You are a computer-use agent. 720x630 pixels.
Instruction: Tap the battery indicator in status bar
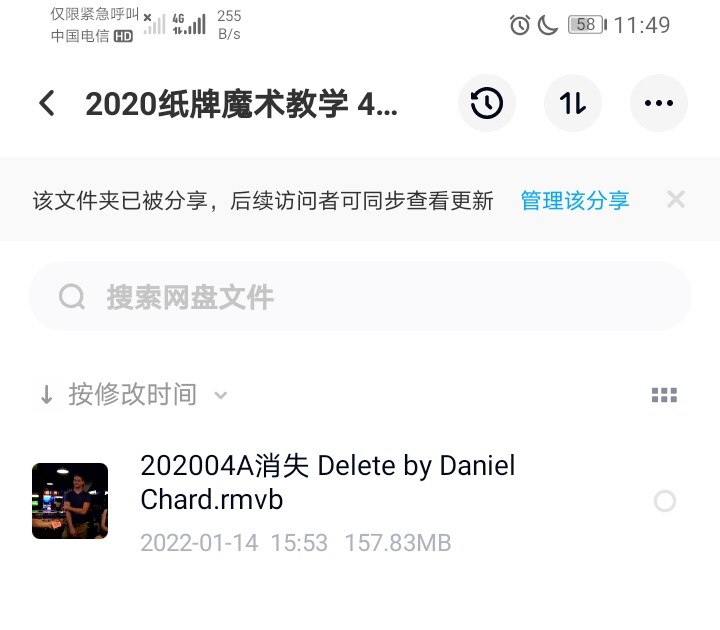point(587,24)
